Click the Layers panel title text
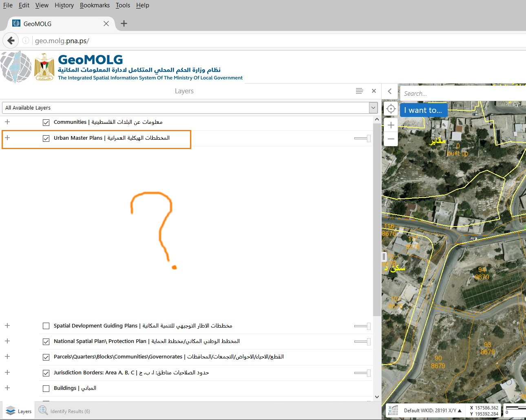This screenshot has width=526, height=420. point(184,91)
